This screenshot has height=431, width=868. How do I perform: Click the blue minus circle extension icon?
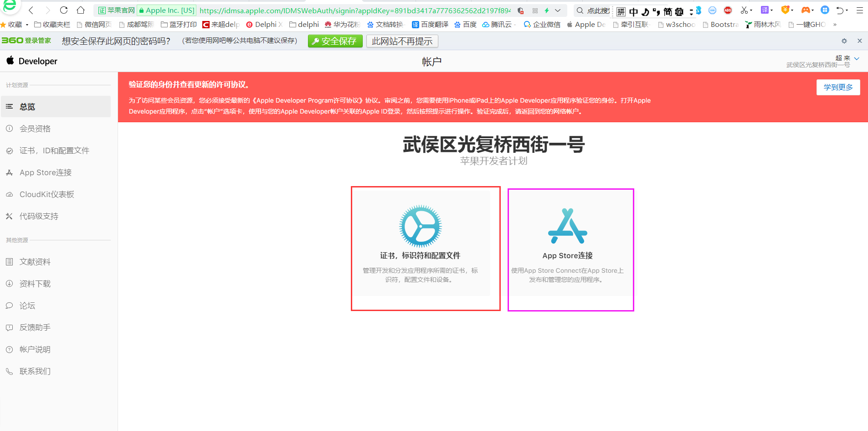tap(713, 10)
